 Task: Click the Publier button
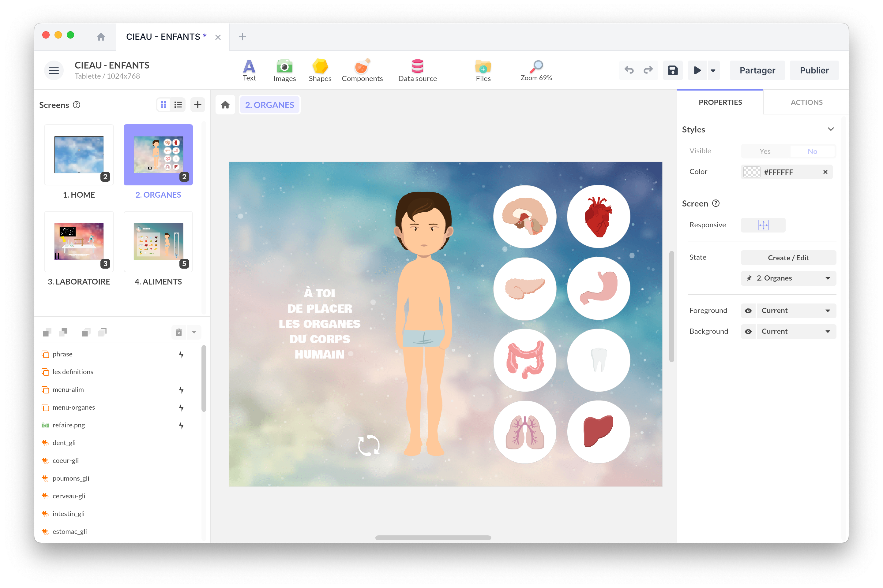pos(814,70)
